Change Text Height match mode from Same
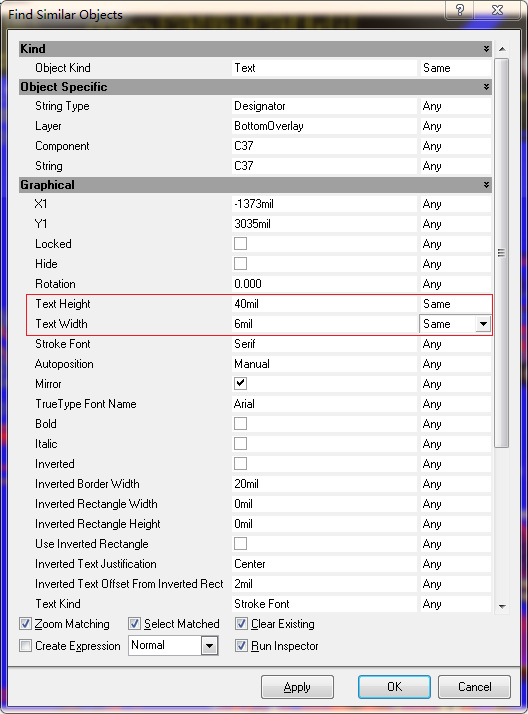This screenshot has height=714, width=528. pyautogui.click(x=455, y=304)
